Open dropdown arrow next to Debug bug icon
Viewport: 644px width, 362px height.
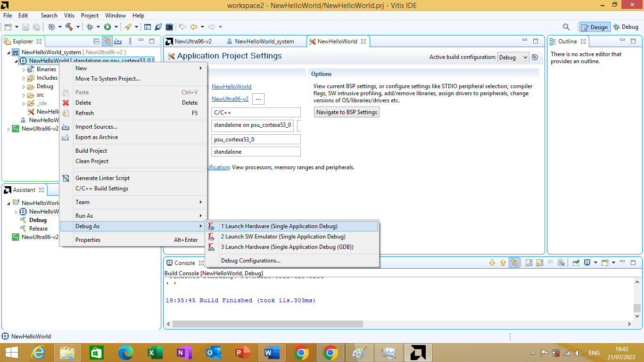98,27
